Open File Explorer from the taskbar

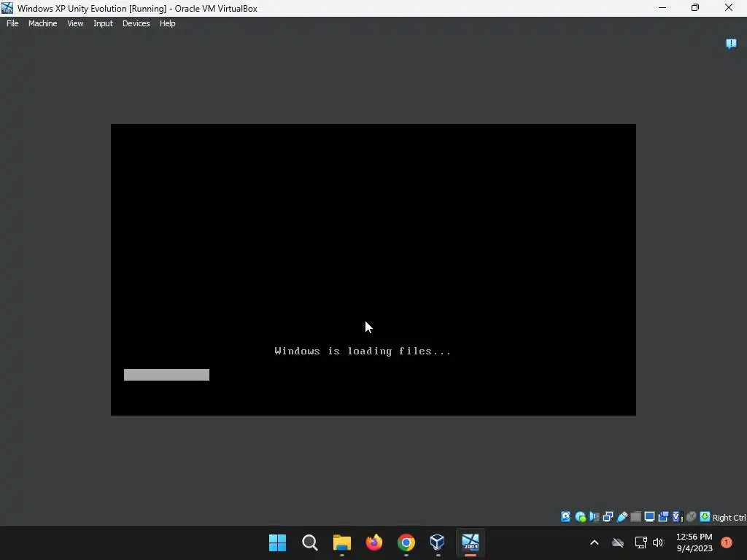[341, 542]
